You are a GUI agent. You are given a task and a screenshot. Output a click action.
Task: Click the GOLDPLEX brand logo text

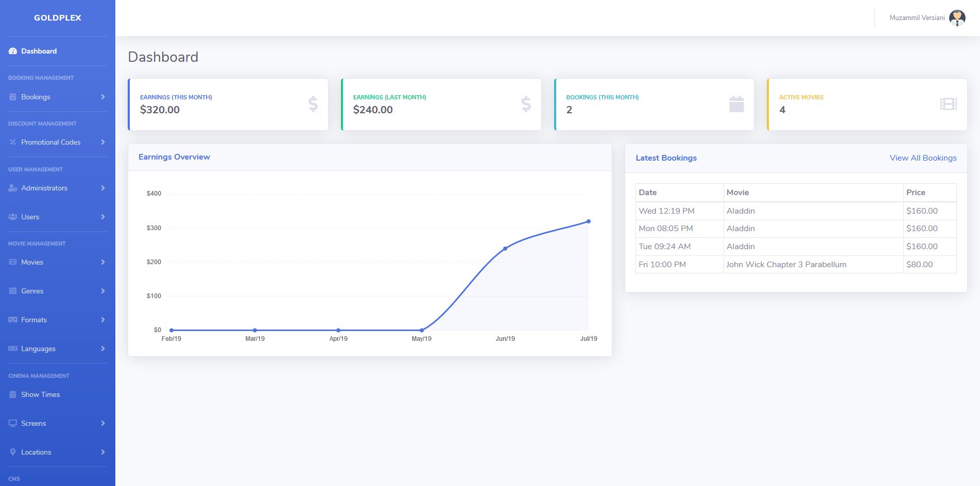(58, 18)
